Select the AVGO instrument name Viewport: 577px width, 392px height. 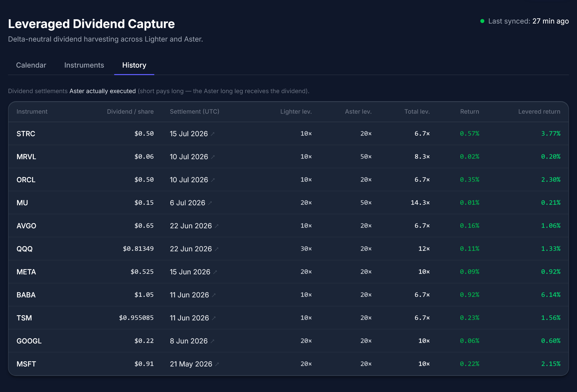[26, 226]
